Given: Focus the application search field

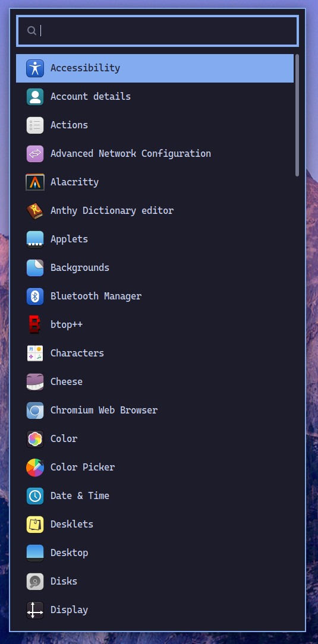Looking at the screenshot, I should (x=158, y=31).
